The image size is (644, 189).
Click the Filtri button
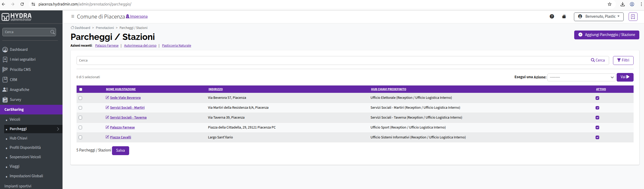(623, 60)
